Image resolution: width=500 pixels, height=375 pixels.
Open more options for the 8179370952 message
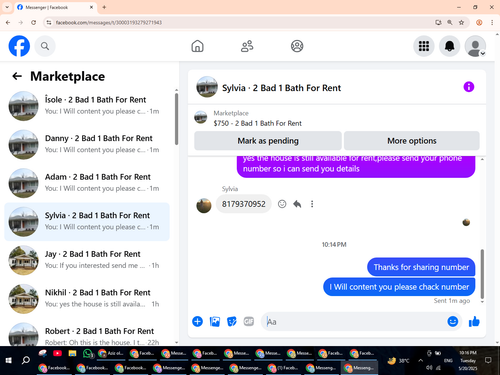(x=312, y=204)
